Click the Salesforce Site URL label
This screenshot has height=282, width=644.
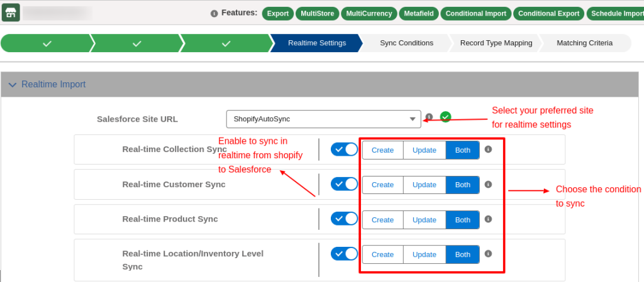[x=138, y=119]
